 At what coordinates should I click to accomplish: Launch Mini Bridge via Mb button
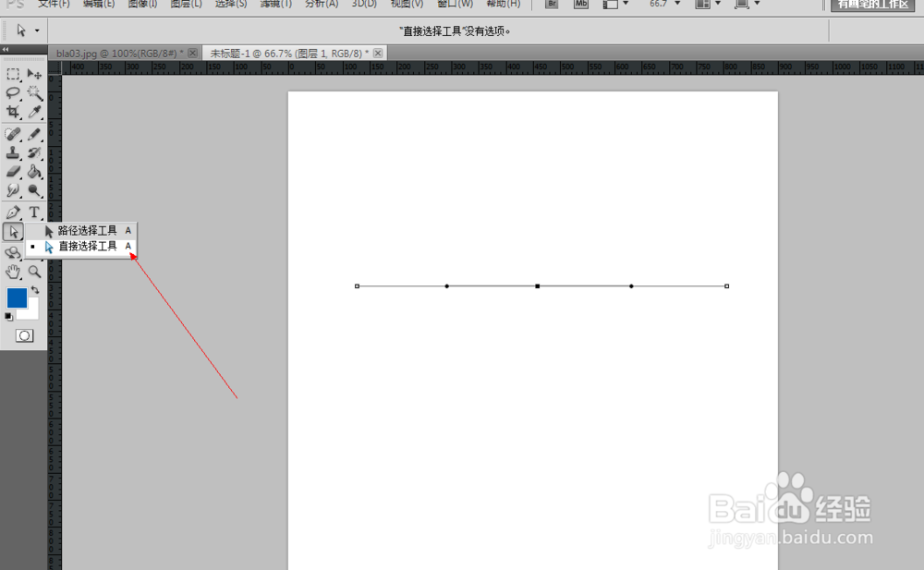pos(581,4)
